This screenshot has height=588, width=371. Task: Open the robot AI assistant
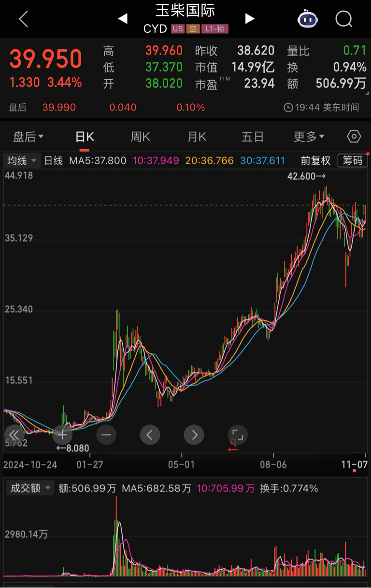[x=307, y=19]
